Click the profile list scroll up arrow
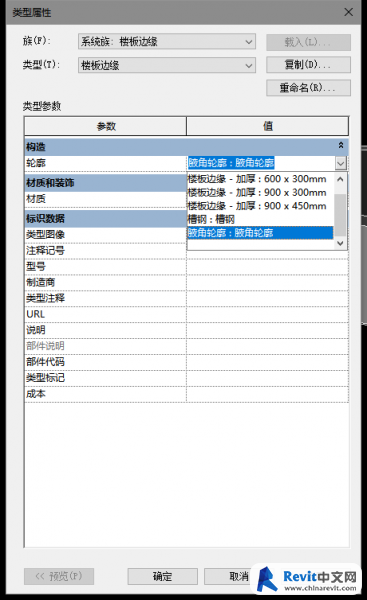This screenshot has height=600, width=367. (x=340, y=179)
